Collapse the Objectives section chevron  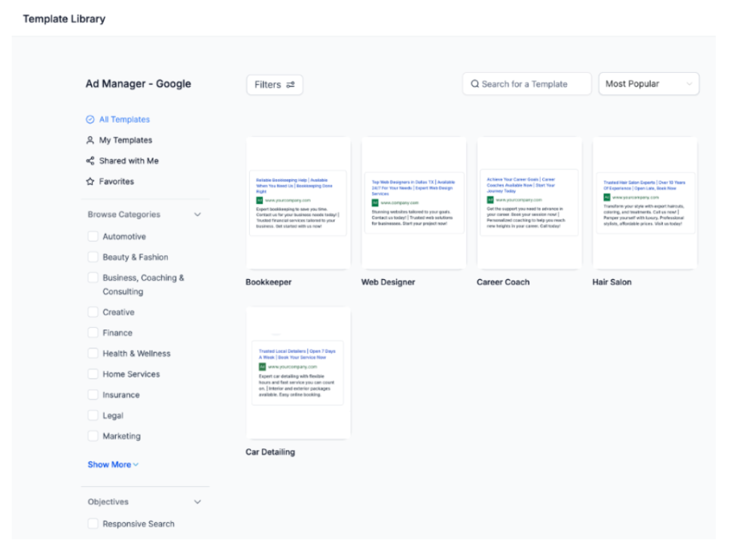pyautogui.click(x=198, y=502)
